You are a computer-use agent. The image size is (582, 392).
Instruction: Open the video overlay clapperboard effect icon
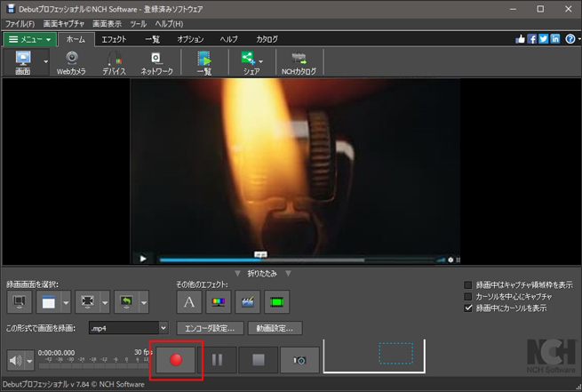click(248, 302)
